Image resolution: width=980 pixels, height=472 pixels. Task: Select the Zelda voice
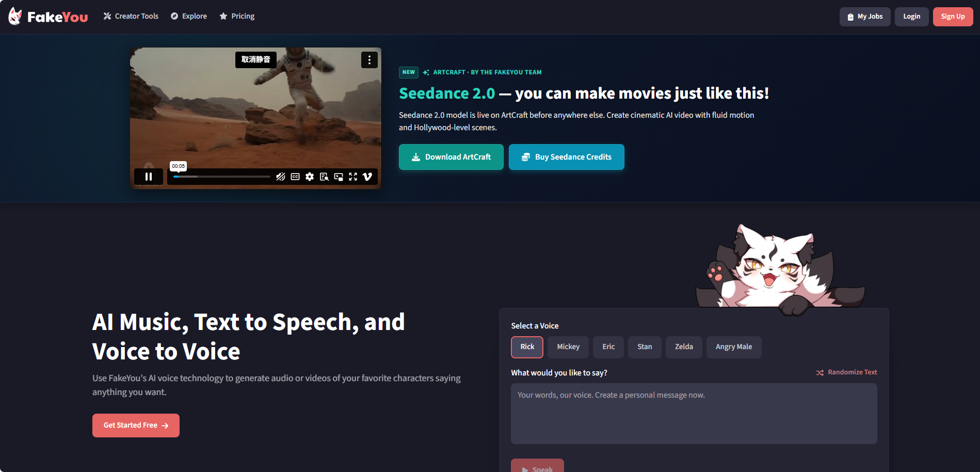[684, 347]
